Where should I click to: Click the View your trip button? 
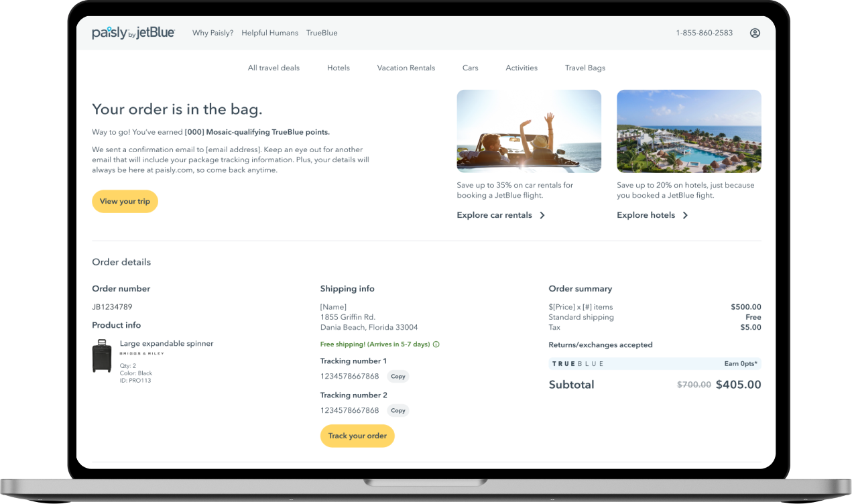pos(125,202)
